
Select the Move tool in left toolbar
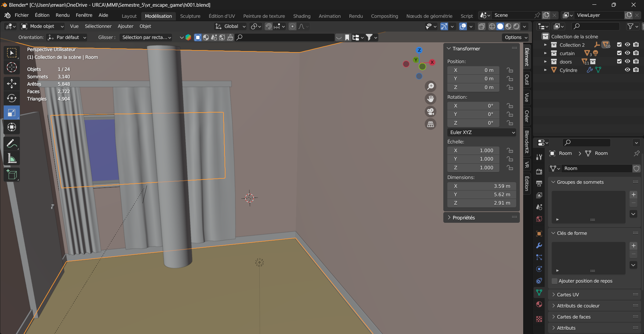point(12,83)
